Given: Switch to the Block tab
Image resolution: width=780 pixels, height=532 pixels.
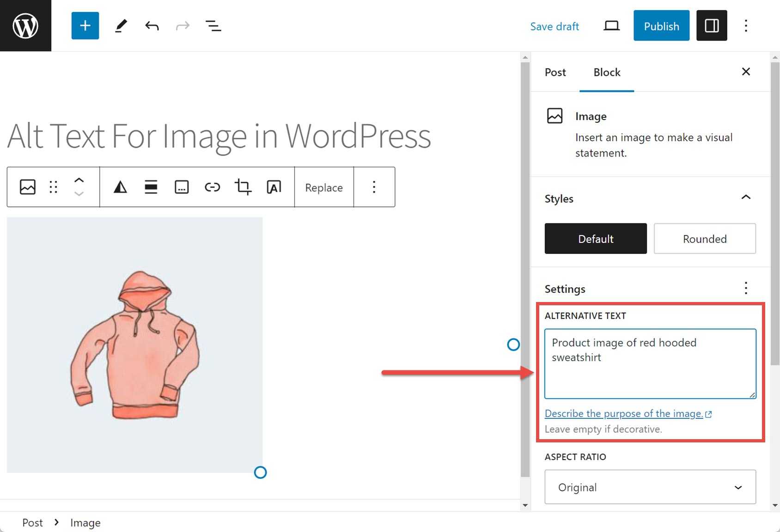Looking at the screenshot, I should [607, 73].
